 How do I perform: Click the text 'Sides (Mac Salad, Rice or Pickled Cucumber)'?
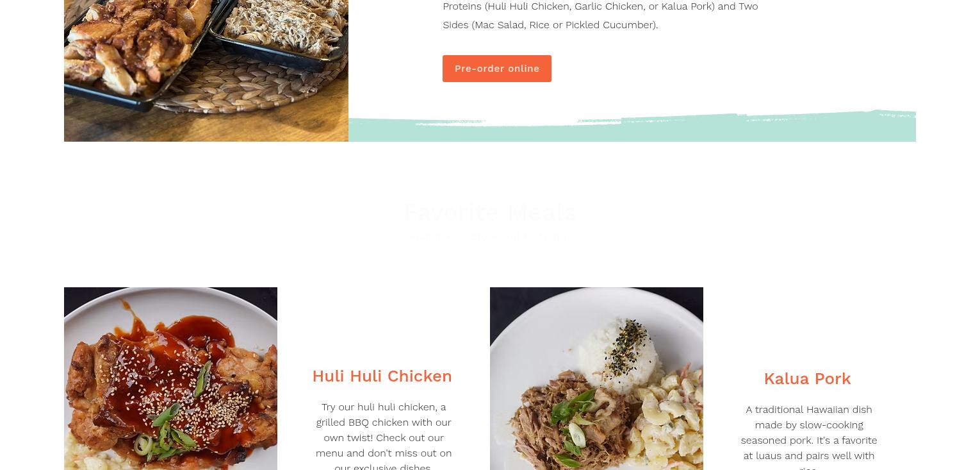(550, 25)
